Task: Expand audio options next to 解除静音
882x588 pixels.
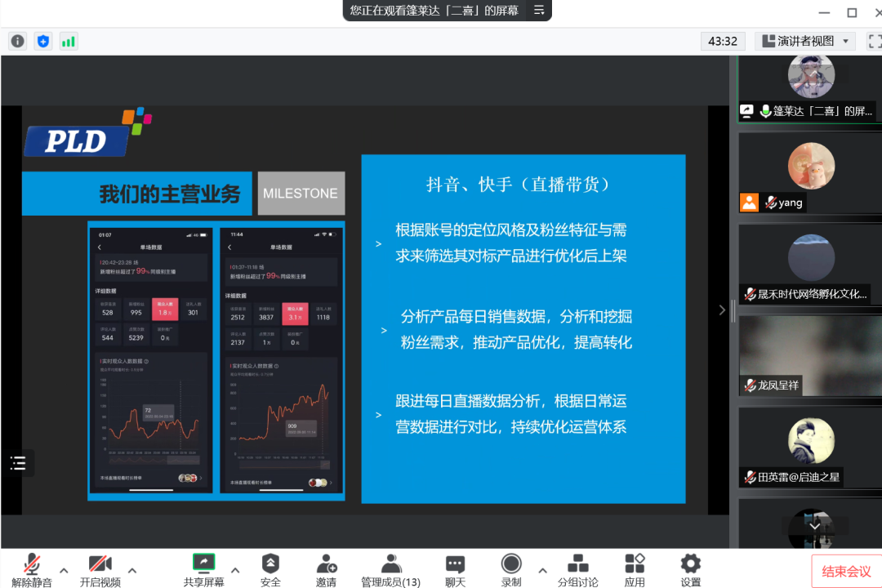Action: pyautogui.click(x=65, y=570)
